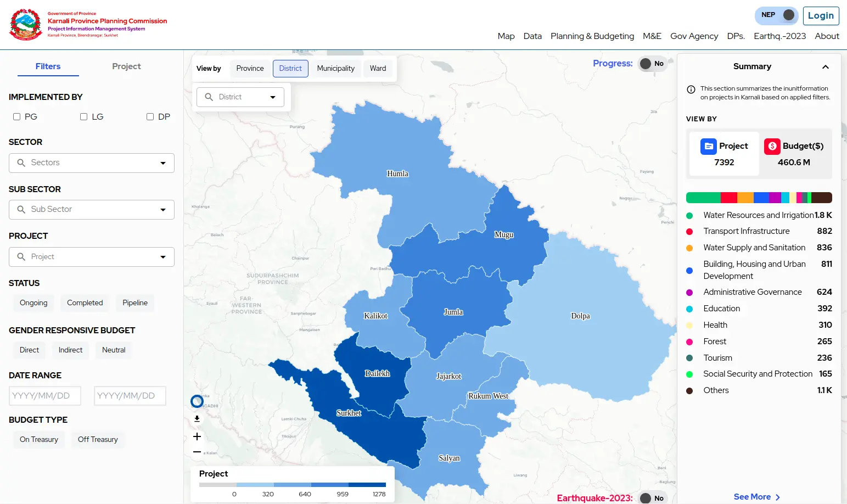Zoom out on the map
This screenshot has width=847, height=504.
pos(197,452)
